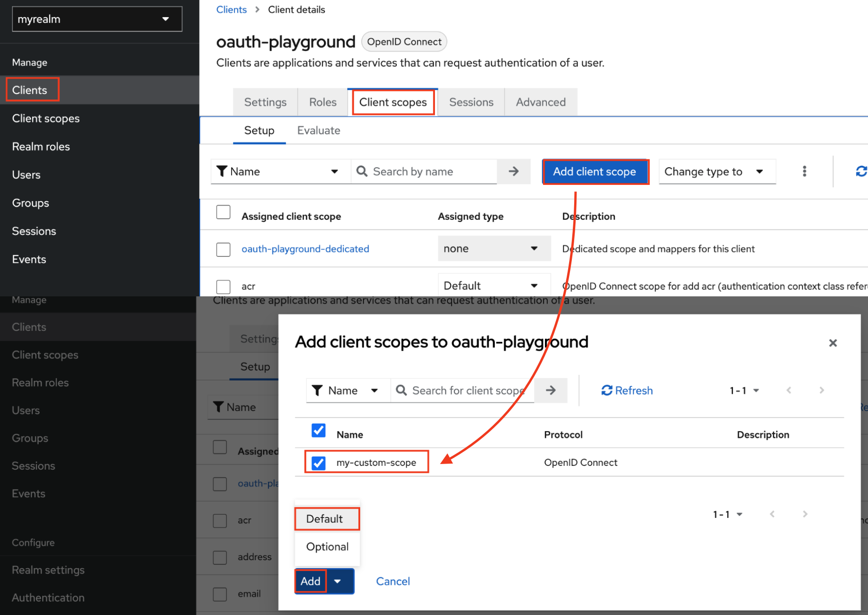Click the Clients breadcrumb link
The image size is (868, 615).
tap(232, 10)
